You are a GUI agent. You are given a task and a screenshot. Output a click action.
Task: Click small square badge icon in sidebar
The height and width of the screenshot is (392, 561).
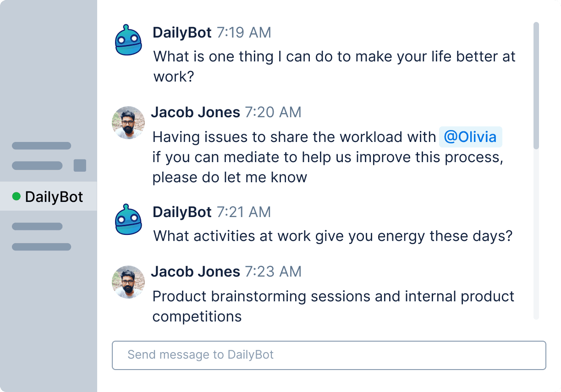[x=80, y=165]
